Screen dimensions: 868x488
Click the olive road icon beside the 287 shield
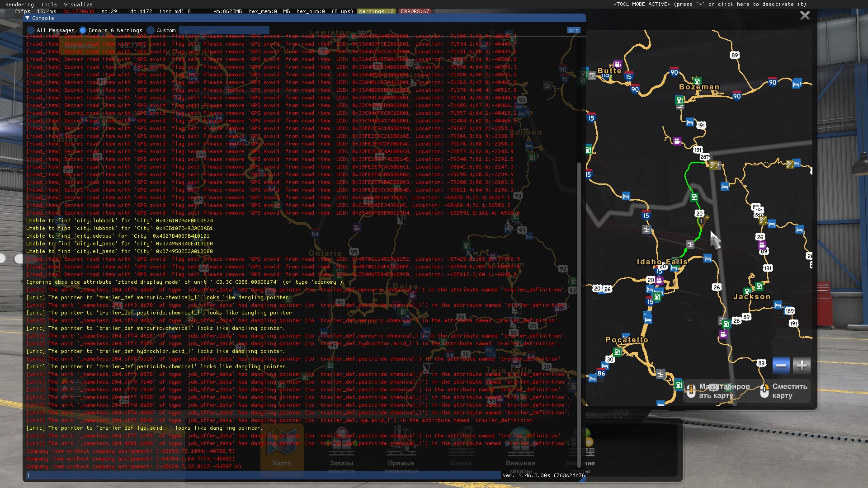pos(713,165)
